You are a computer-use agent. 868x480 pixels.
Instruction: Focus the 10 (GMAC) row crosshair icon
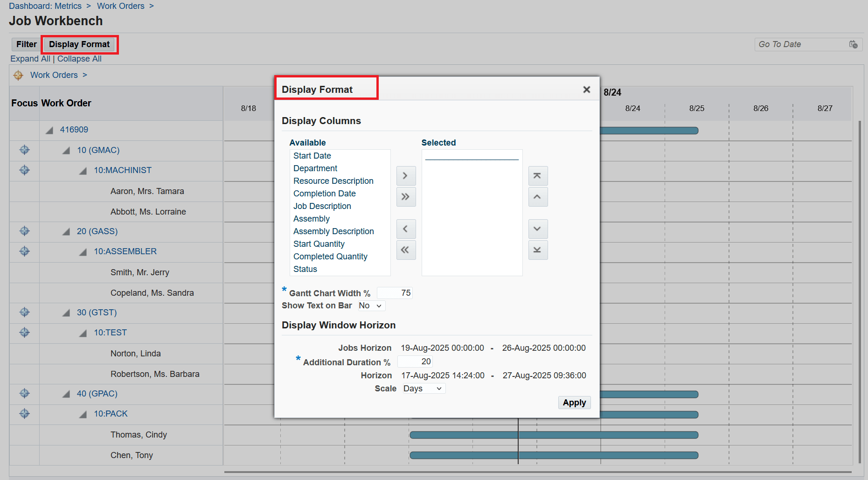[24, 150]
